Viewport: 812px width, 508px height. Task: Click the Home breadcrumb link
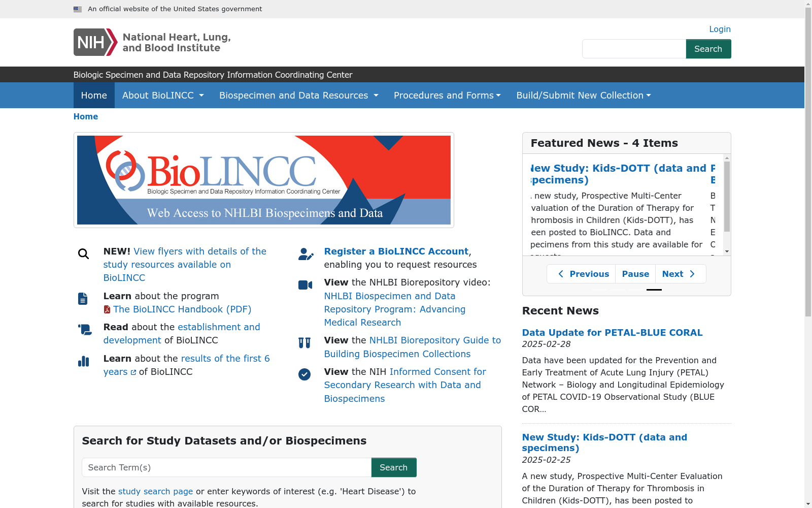(x=86, y=116)
